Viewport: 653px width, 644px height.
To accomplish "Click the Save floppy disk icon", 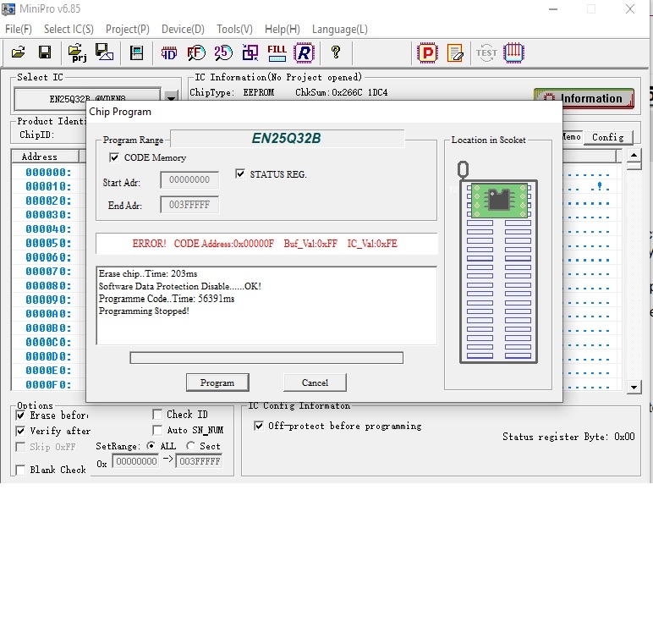I will [45, 52].
